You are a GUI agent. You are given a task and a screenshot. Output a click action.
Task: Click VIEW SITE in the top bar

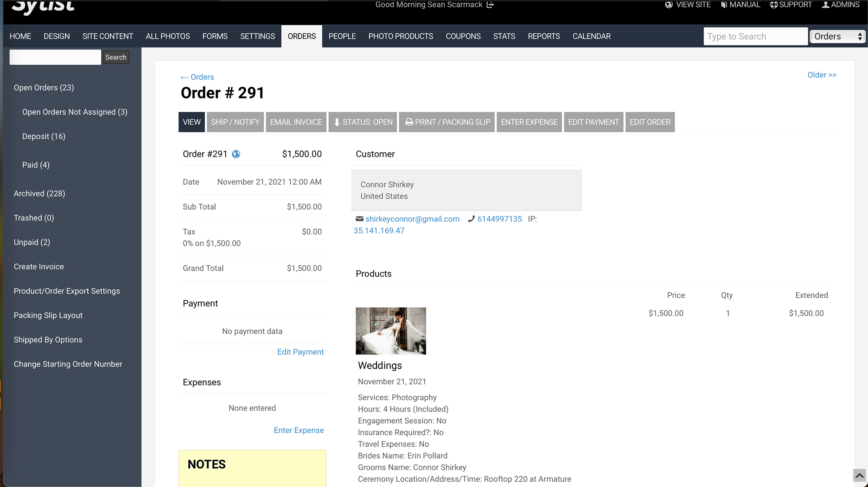[x=688, y=5]
